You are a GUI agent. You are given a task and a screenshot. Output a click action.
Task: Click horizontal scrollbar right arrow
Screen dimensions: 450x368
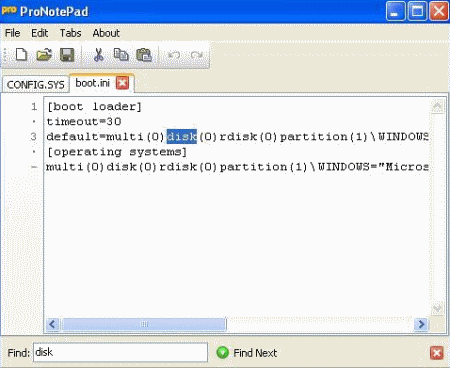421,324
